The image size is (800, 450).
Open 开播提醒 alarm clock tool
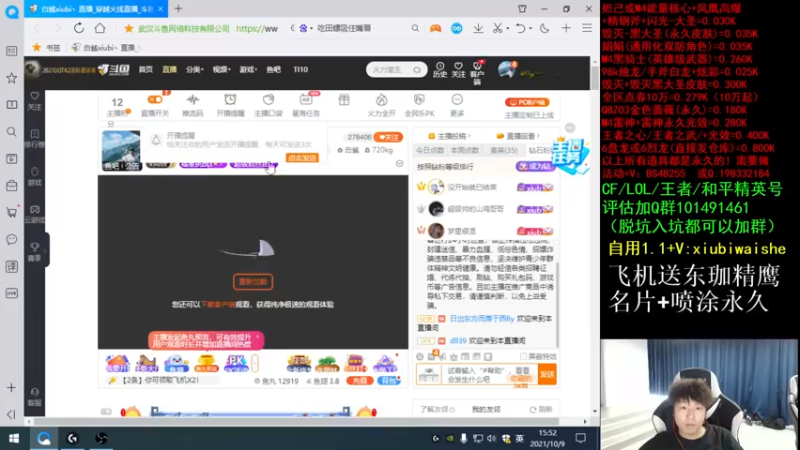coord(230,105)
